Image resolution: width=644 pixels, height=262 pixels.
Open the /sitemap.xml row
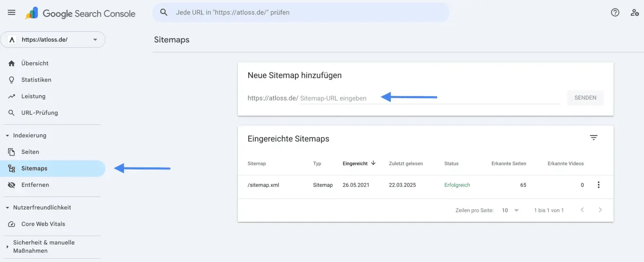point(425,185)
